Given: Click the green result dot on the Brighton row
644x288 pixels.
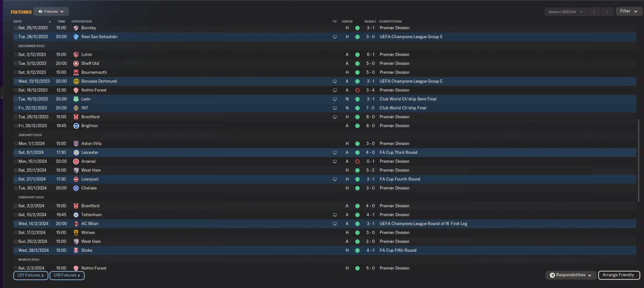Looking at the screenshot, I should point(357,126).
